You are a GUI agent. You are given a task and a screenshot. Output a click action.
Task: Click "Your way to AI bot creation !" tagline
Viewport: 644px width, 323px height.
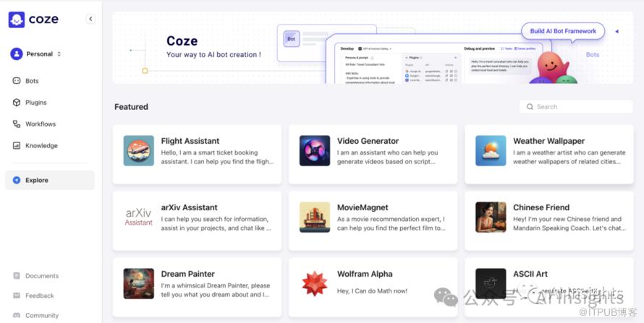[x=213, y=54]
